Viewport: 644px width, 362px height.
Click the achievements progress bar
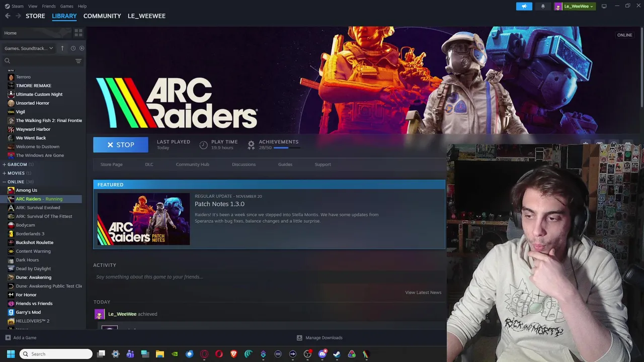click(287, 148)
